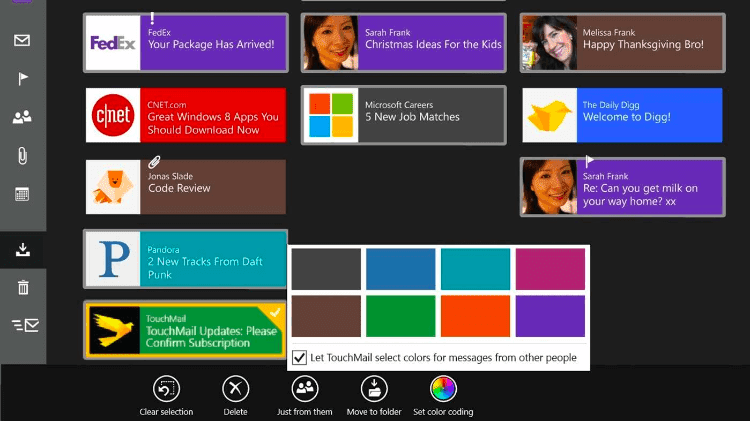Open the FedEx Your Package Has Arrived message
Viewport: 750px width, 421px height.
(x=186, y=43)
